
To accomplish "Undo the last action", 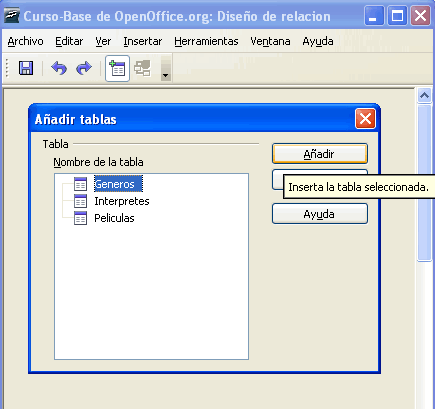I will pyautogui.click(x=59, y=68).
